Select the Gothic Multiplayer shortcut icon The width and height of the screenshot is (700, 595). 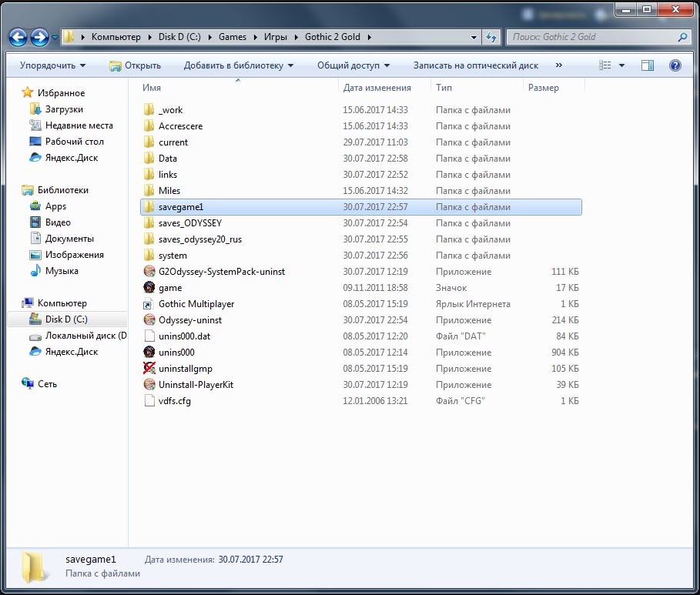pos(149,304)
